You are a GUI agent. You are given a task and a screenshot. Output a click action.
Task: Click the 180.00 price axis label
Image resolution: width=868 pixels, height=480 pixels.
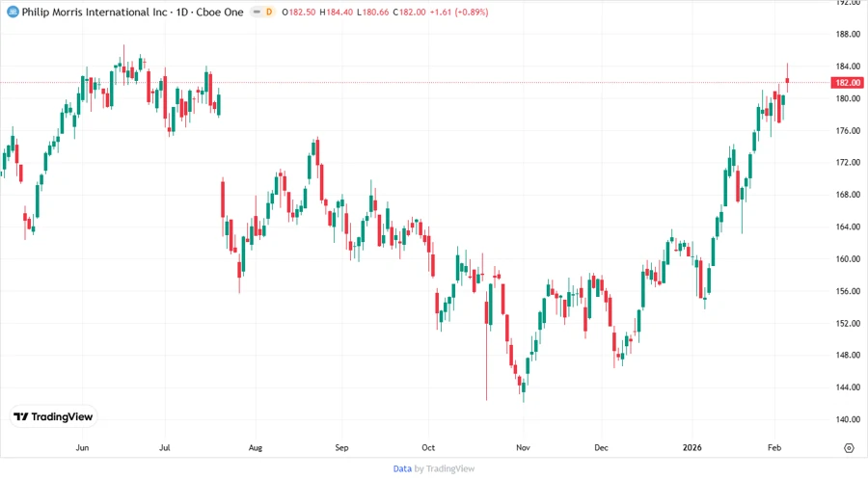[x=848, y=98]
